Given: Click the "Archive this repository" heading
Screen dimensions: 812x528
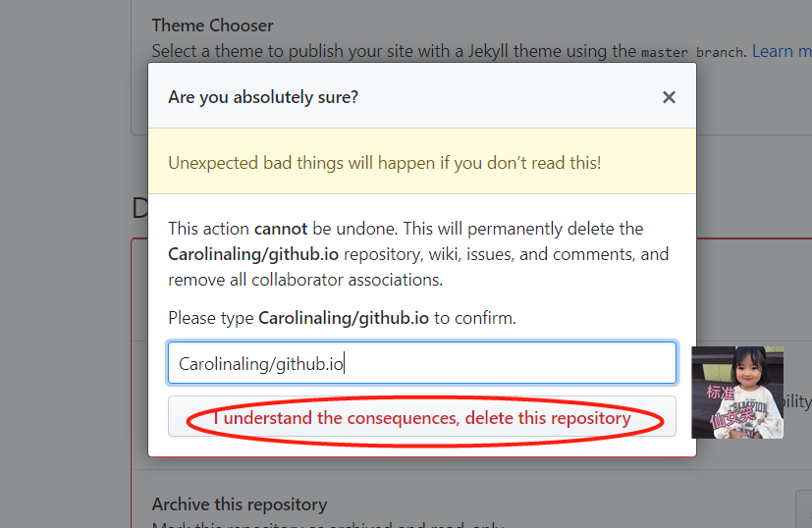Looking at the screenshot, I should pos(239,504).
